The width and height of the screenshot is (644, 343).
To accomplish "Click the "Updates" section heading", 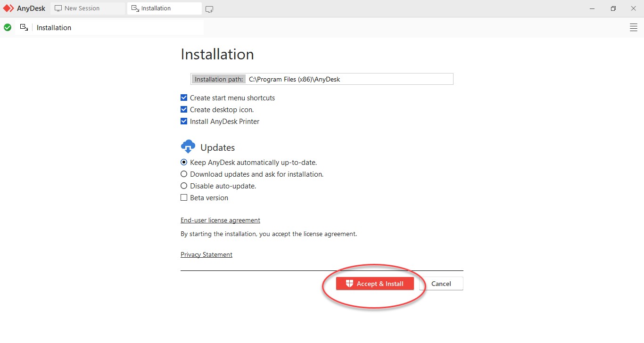I will pos(217,147).
